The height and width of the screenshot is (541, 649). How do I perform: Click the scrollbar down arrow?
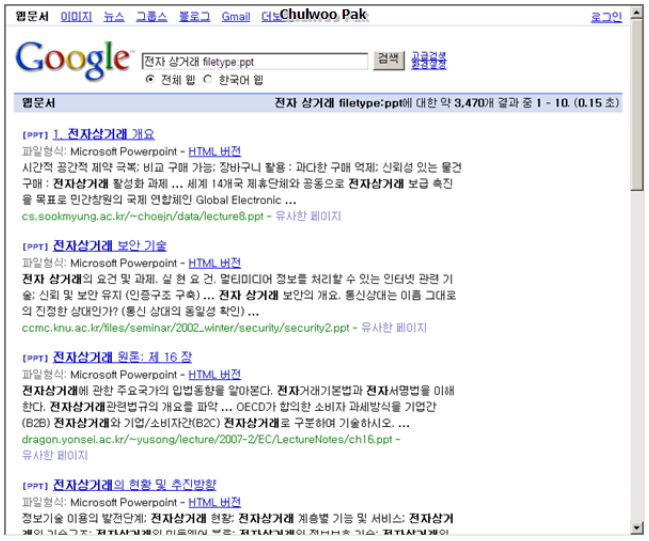637,528
